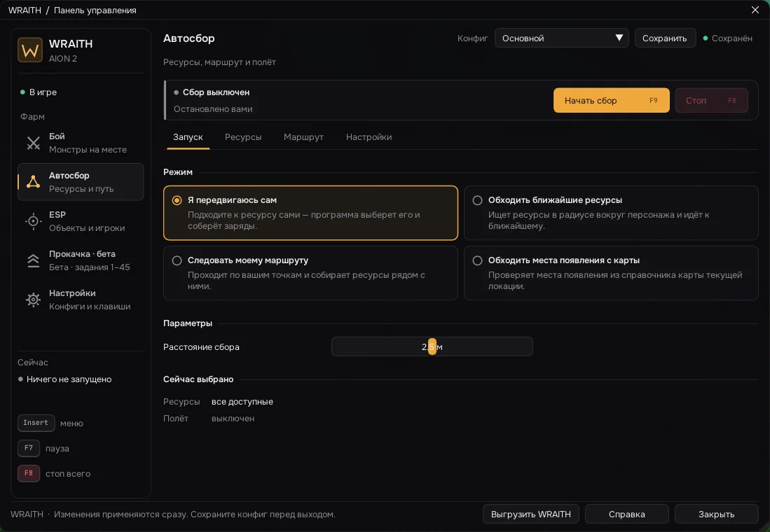
Task: Switch to the Запуск tab
Action: pyautogui.click(x=188, y=137)
